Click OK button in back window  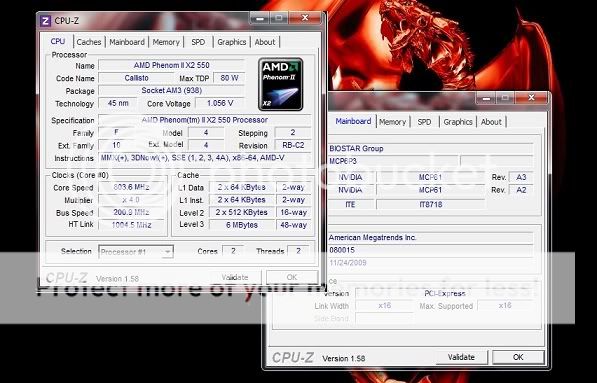pyautogui.click(x=518, y=357)
